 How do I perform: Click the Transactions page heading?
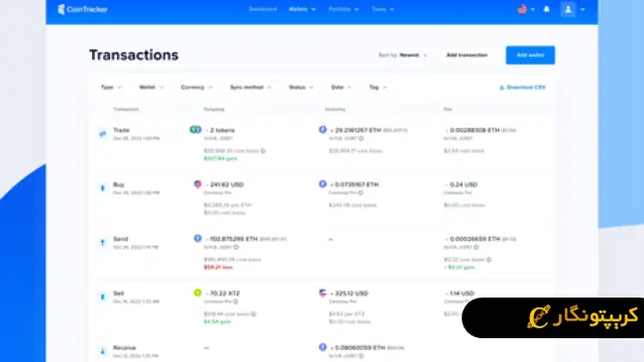tap(134, 56)
